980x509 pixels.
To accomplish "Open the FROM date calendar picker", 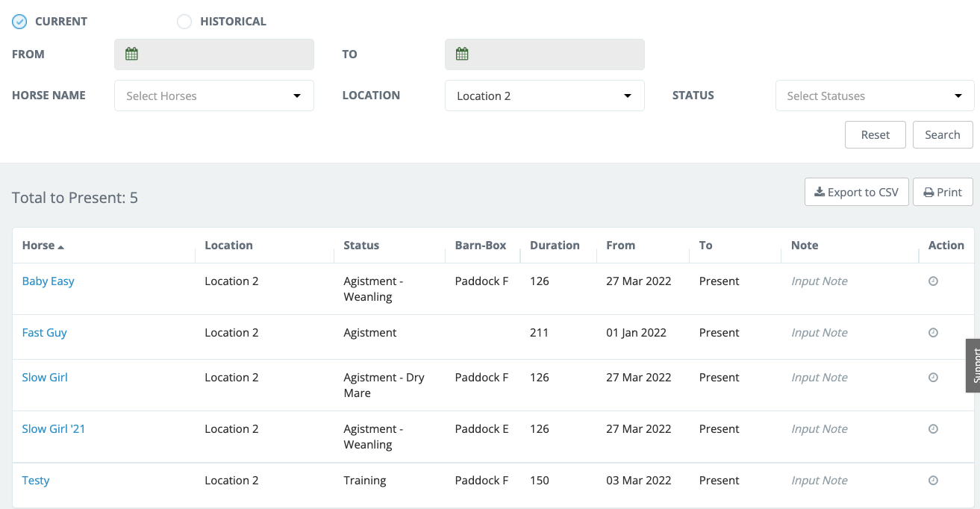I will pos(132,54).
